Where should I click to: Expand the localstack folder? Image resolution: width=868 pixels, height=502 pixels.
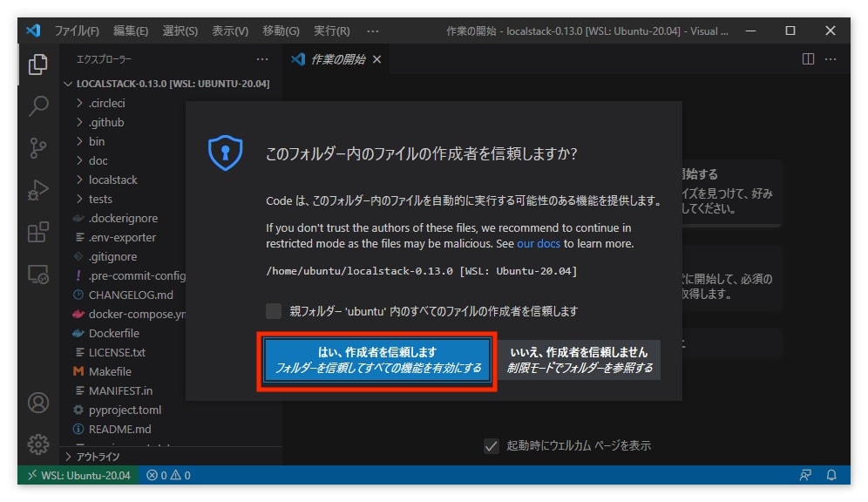pos(113,180)
